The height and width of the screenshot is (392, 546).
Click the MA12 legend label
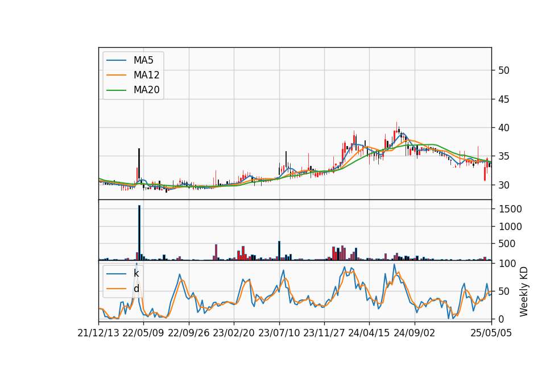tap(146, 75)
